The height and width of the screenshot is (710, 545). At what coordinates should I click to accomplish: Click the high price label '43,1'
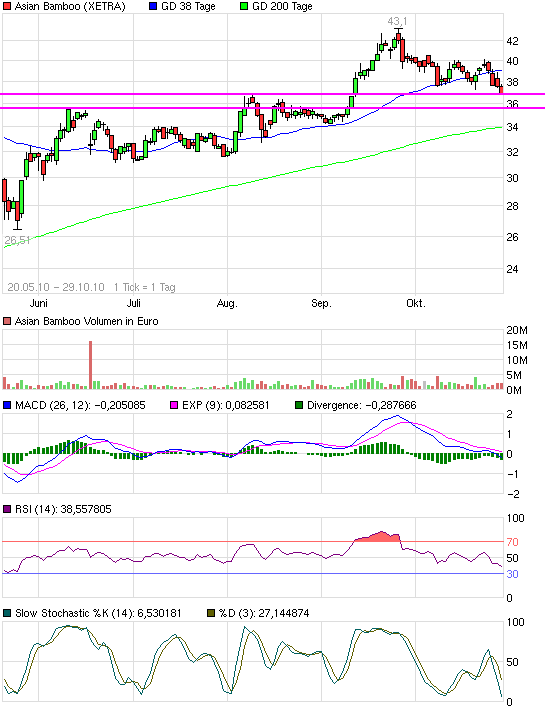point(397,21)
